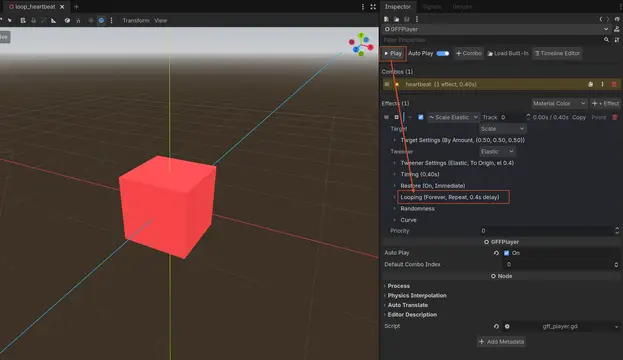Toggle distraction-free fullscreen icon in viewport

[373, 7]
